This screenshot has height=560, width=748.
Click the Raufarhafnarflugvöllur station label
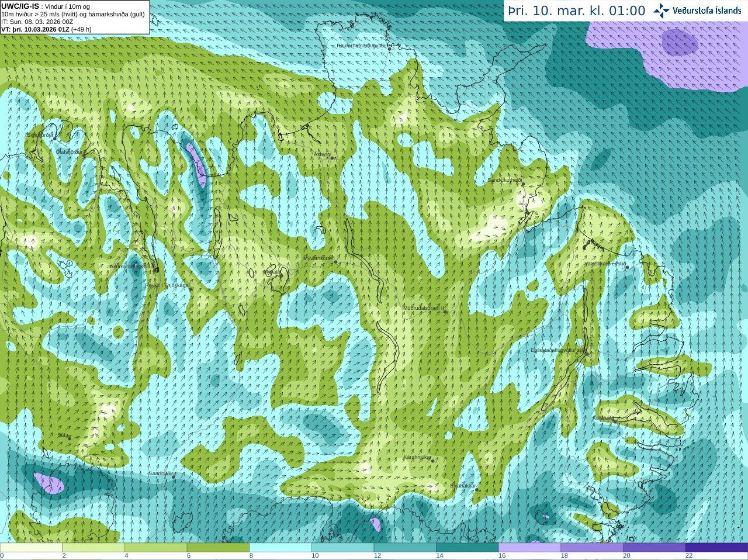(x=362, y=45)
